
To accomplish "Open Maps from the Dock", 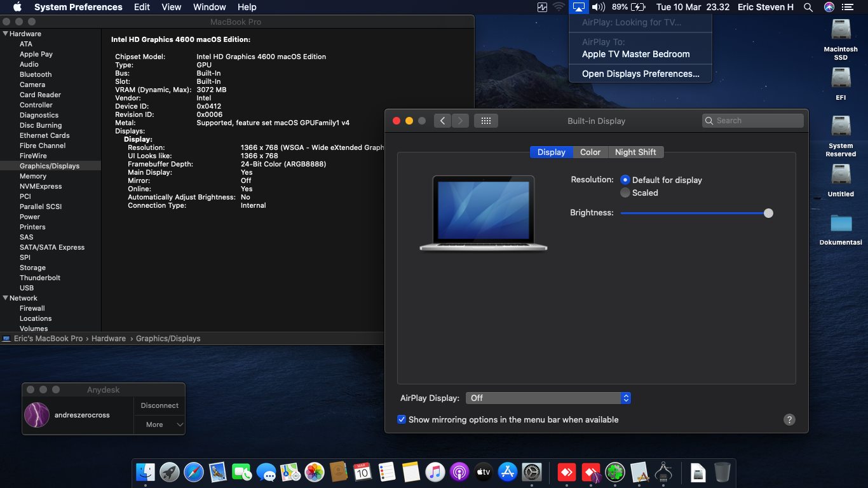I will 290,472.
